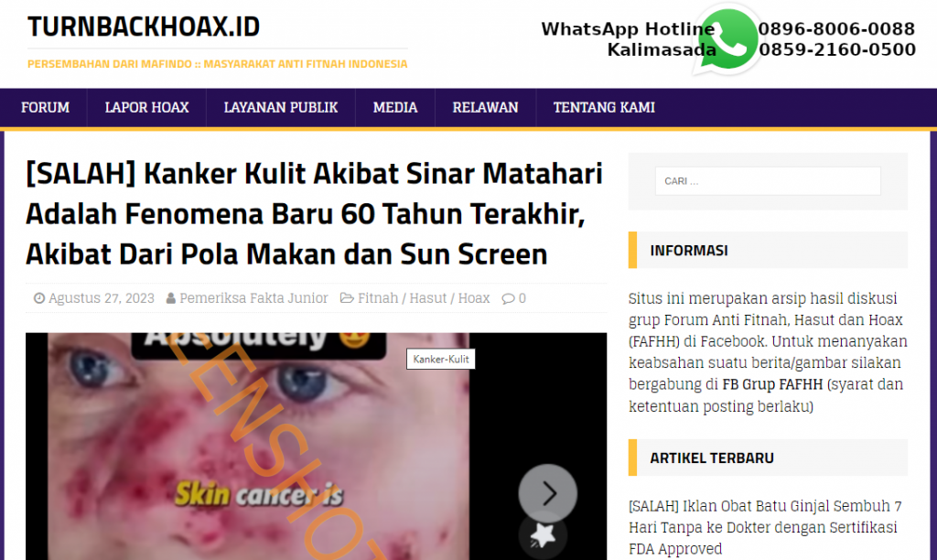Select LAYANAN PUBLIK in the navigation bar
This screenshot has width=937, height=560.
coord(281,108)
